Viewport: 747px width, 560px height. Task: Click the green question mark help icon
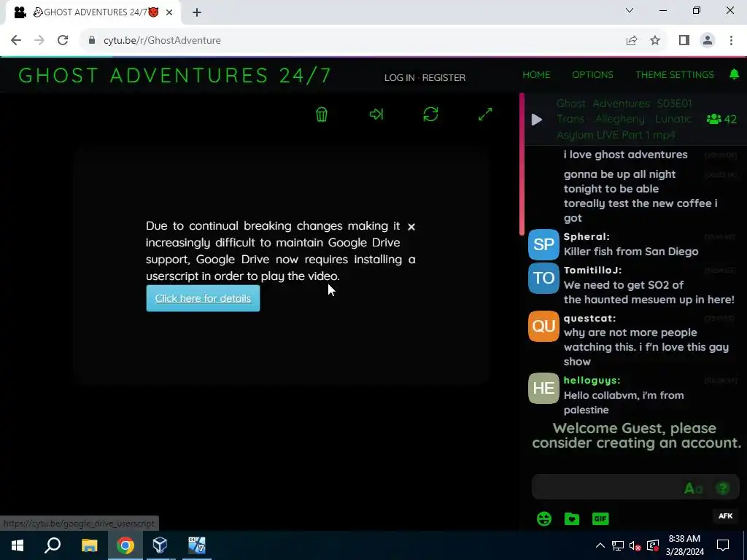click(723, 488)
